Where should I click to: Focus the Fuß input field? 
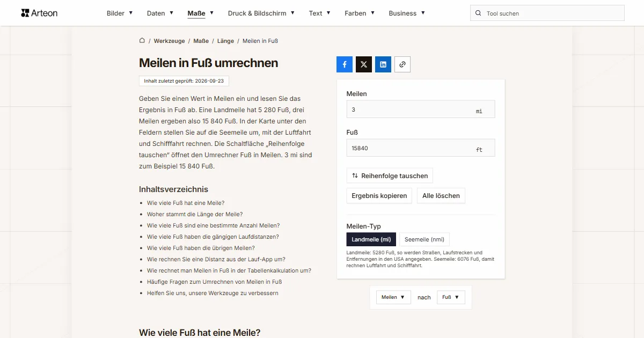point(421,148)
